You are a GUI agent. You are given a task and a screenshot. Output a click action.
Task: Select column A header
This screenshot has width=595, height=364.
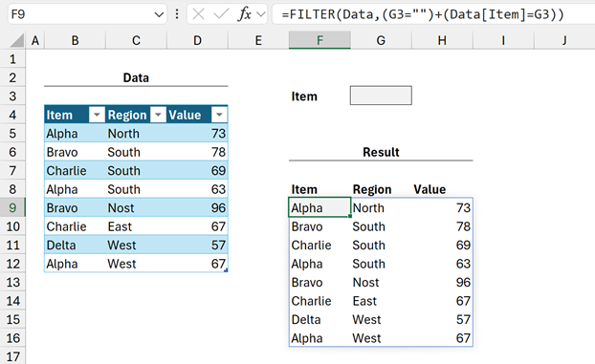coord(35,40)
